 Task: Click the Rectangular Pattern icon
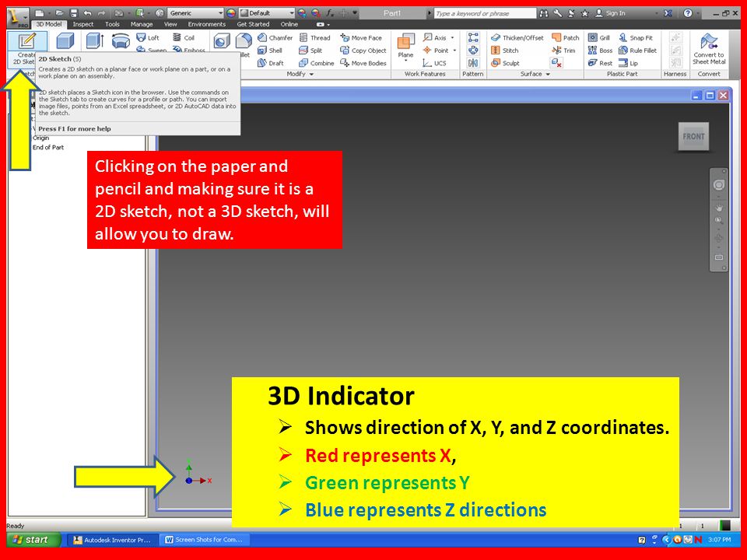point(473,37)
